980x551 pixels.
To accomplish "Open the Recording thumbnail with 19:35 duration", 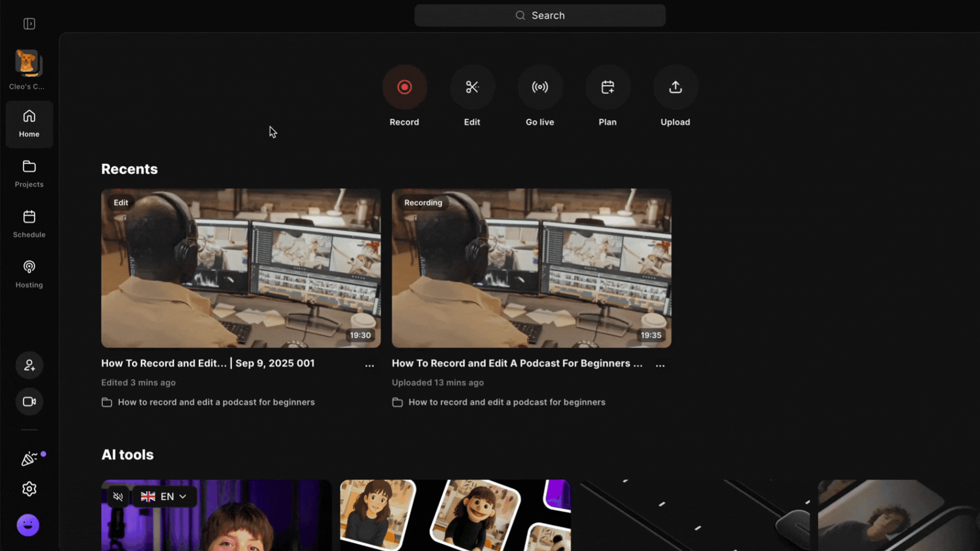I will [x=531, y=268].
